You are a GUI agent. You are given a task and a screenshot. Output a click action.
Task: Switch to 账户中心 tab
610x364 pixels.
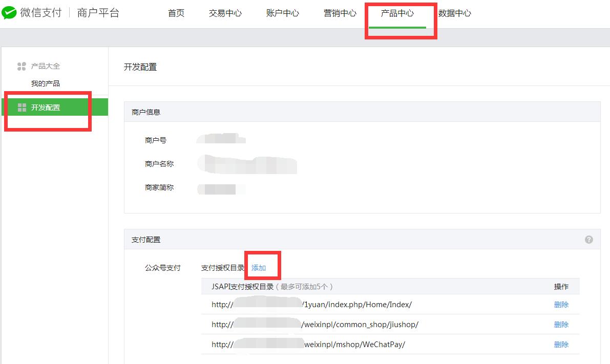282,13
